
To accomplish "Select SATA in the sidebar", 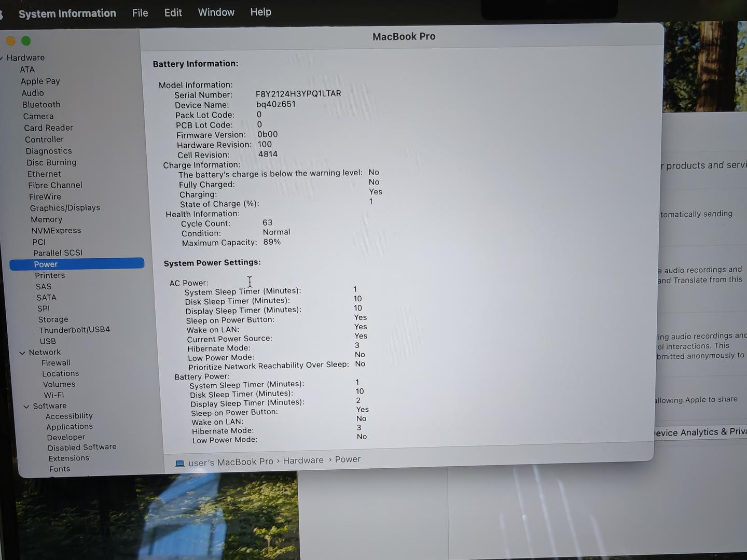I will pos(46,298).
